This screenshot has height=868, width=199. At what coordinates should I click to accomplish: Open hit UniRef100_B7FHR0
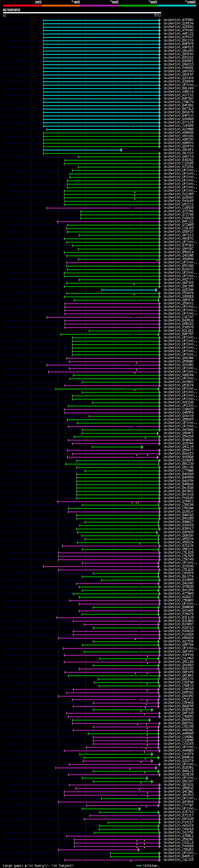point(179,20)
